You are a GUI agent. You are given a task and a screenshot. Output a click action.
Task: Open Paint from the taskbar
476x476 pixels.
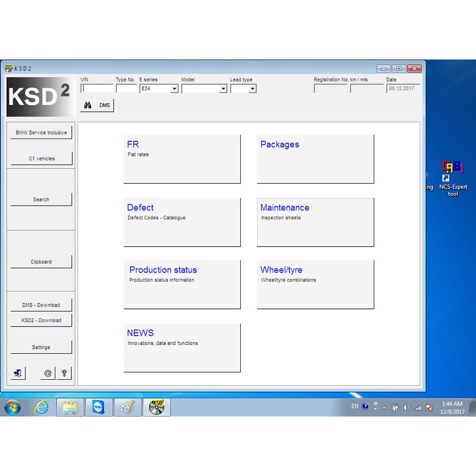pyautogui.click(x=128, y=407)
